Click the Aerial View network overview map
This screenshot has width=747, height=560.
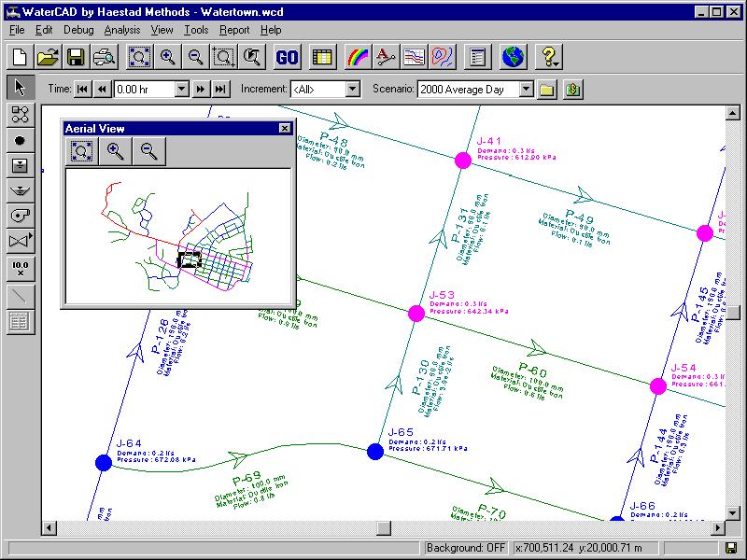point(178,236)
